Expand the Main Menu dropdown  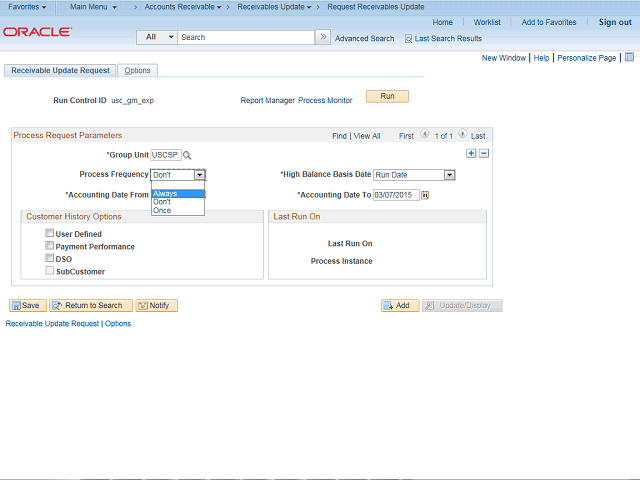point(93,7)
